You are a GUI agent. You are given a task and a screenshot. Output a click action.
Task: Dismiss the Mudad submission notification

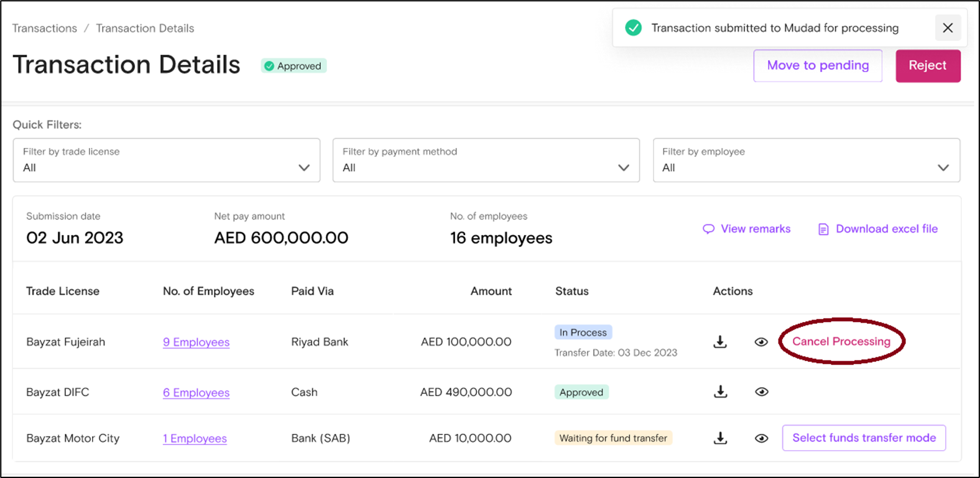(948, 28)
